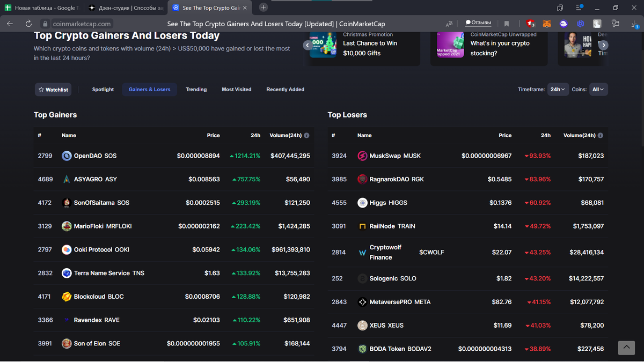The width and height of the screenshot is (644, 362).
Task: Click the Blockcloud BLOC coin logo
Action: click(67, 297)
